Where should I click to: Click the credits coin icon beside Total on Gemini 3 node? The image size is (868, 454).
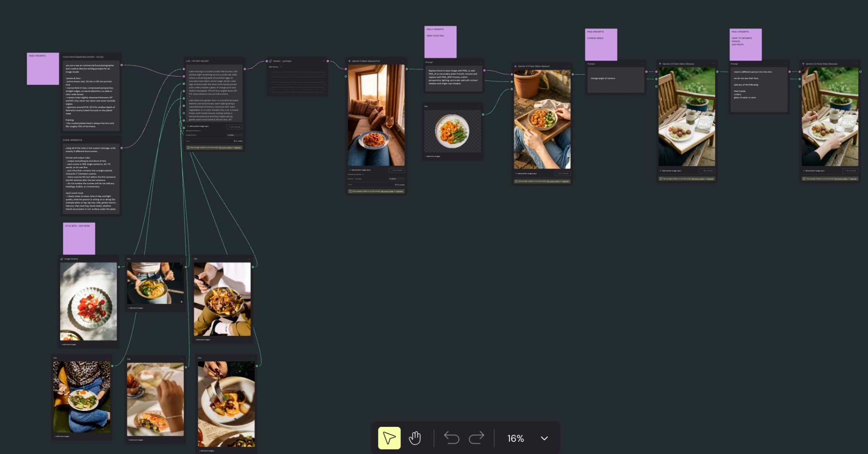[x=395, y=185]
